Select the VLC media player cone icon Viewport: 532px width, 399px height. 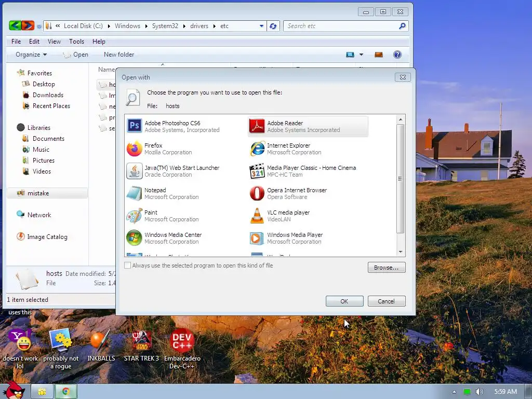(x=257, y=216)
